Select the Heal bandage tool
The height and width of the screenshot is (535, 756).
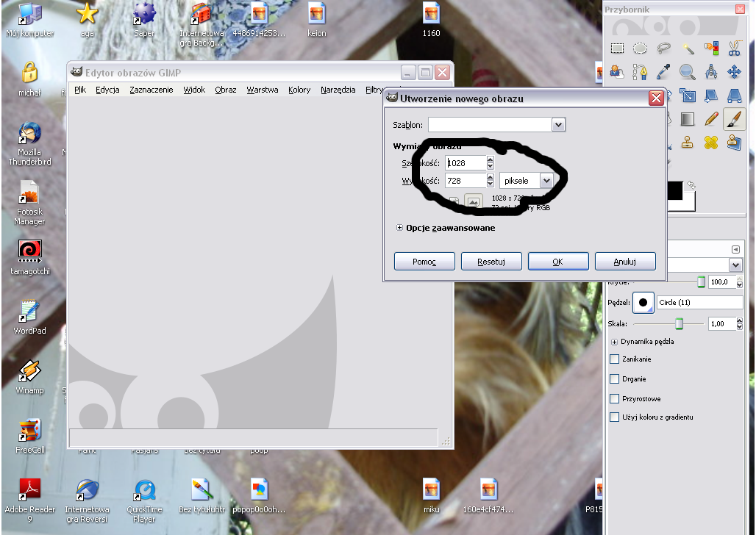[711, 143]
